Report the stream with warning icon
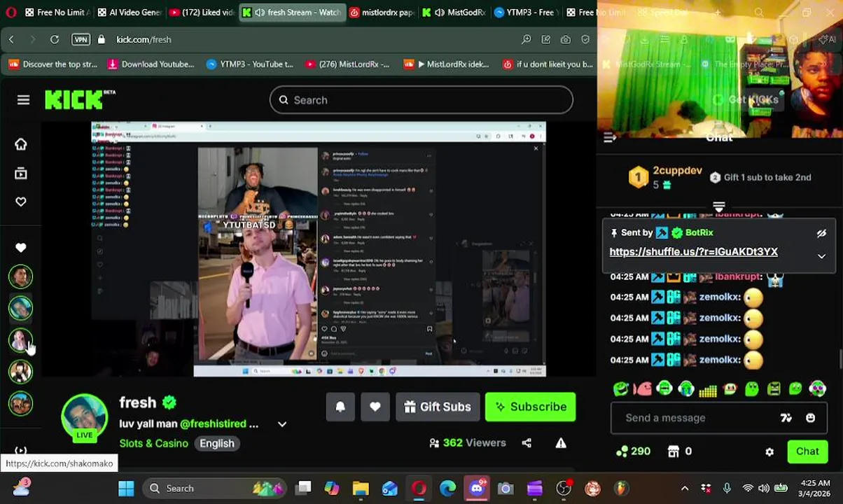 coord(561,442)
